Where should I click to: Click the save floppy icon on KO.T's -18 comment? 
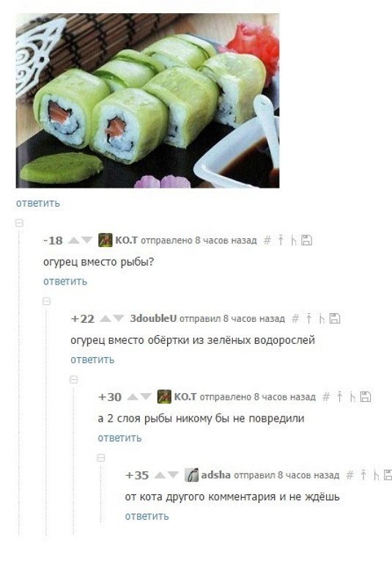307,241
